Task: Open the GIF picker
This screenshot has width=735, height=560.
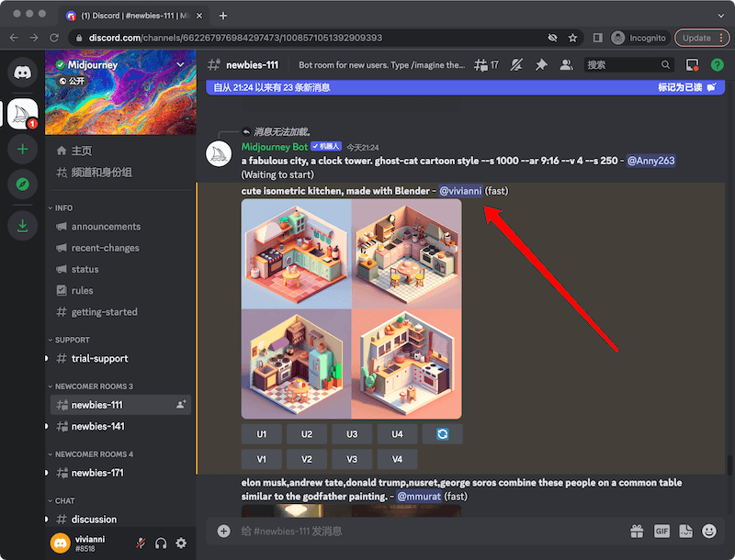Action: point(661,531)
